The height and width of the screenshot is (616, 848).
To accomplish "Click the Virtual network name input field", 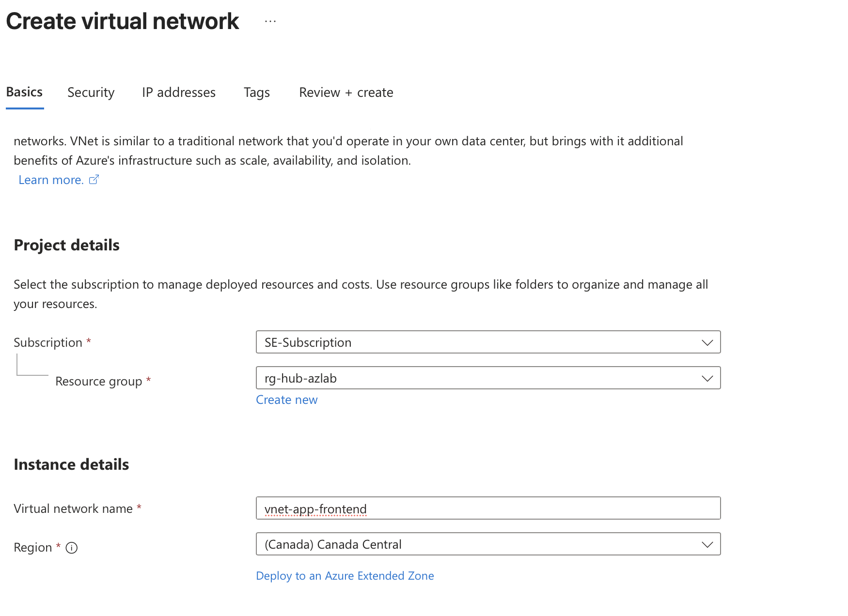I will coord(488,508).
